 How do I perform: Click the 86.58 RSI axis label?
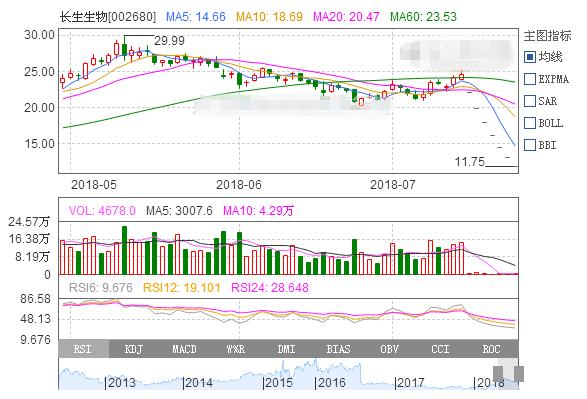coord(35,299)
